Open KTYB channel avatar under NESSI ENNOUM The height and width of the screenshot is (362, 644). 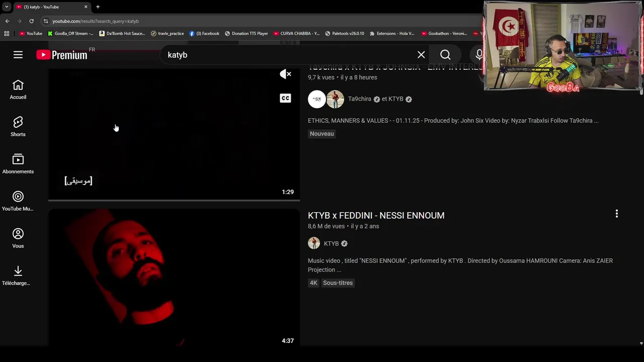click(314, 243)
